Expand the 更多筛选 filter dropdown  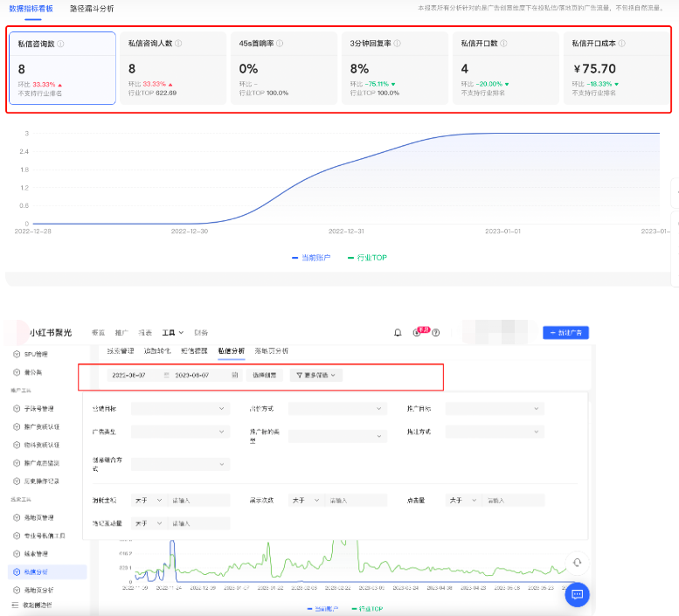316,375
